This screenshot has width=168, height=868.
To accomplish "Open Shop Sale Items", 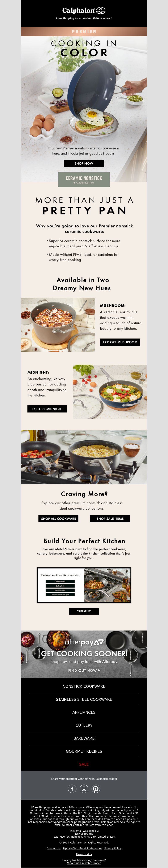I will pyautogui.click(x=110, y=519).
